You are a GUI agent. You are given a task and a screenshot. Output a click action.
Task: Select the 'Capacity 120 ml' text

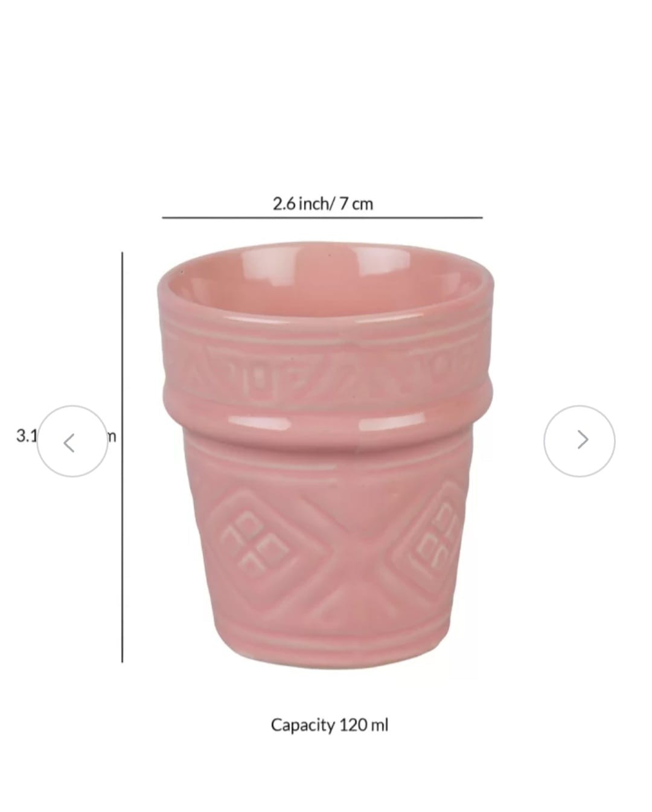330,724
